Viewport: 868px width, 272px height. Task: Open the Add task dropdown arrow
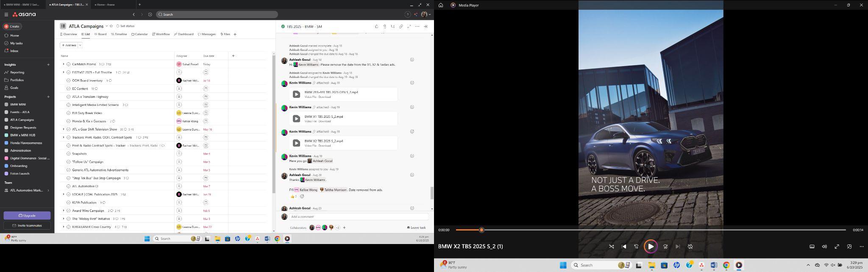pyautogui.click(x=80, y=45)
